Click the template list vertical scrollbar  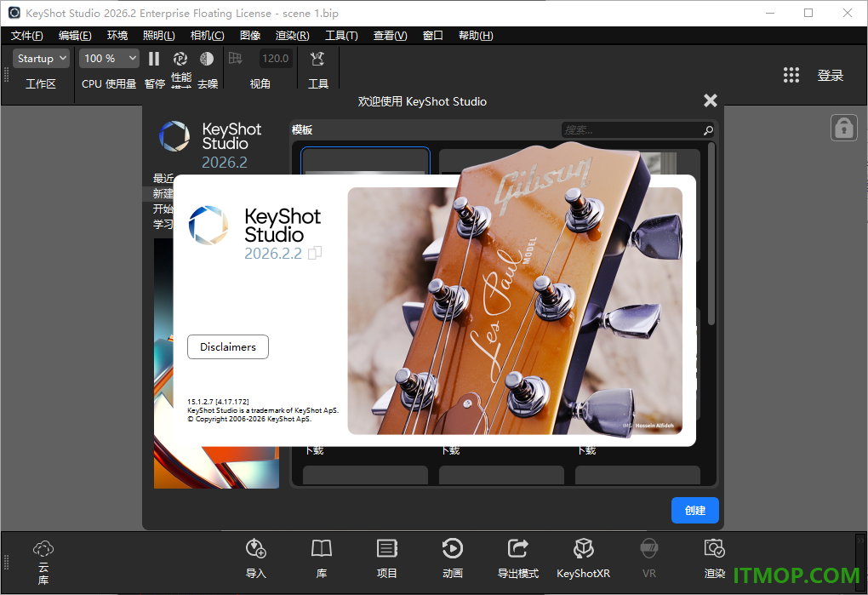(x=711, y=233)
